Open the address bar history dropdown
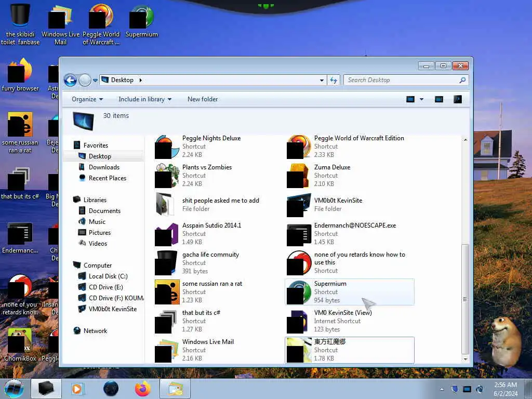This screenshot has height=399, width=532. (x=321, y=81)
